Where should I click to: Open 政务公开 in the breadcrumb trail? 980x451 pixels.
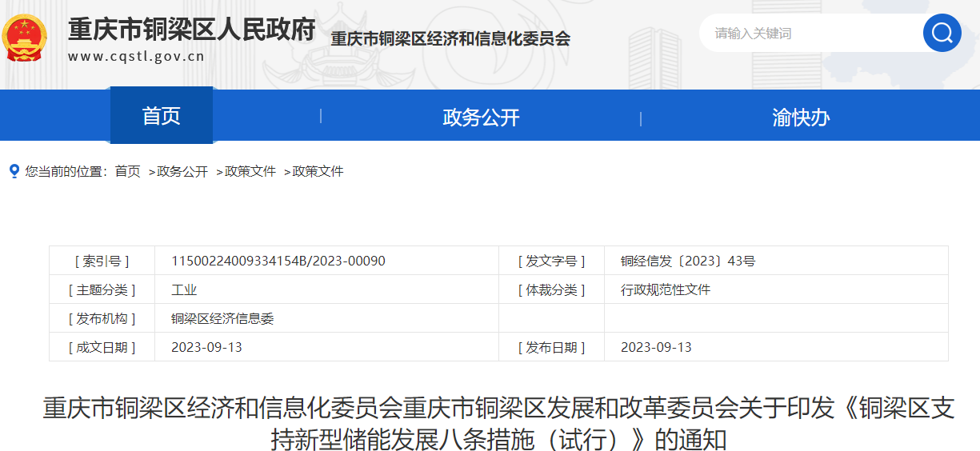(x=182, y=171)
